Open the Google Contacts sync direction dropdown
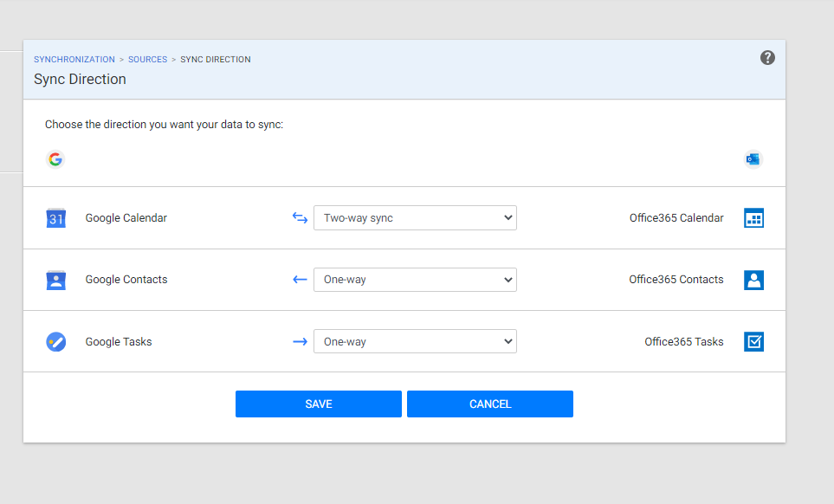Screen dimensions: 834x504 415,280
